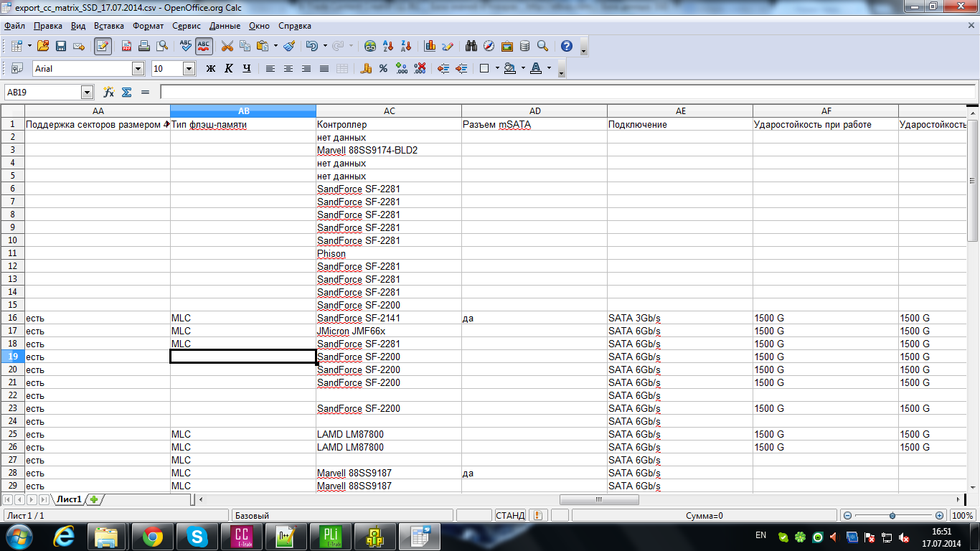Apply background color swatch

coord(510,69)
